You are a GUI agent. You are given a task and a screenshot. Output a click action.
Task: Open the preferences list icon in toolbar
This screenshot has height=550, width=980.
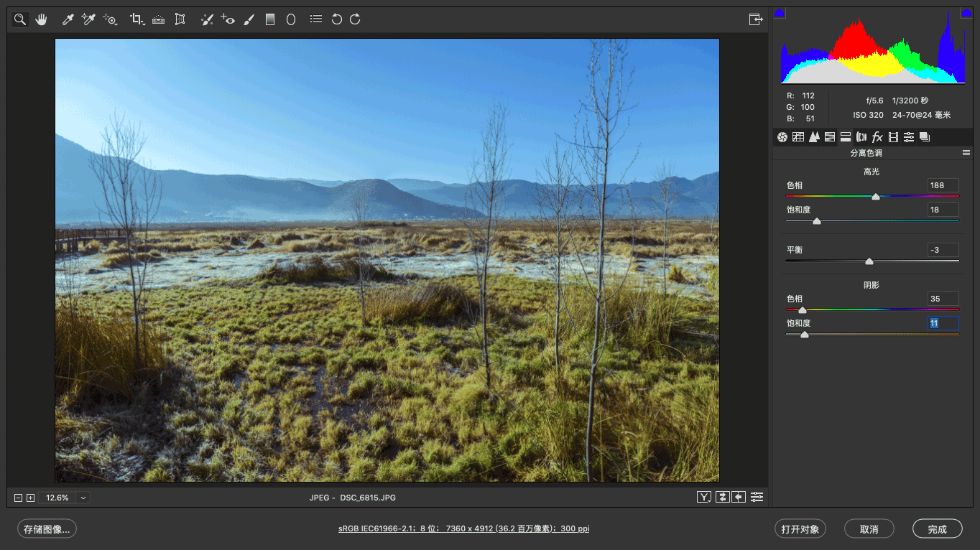[x=316, y=19]
